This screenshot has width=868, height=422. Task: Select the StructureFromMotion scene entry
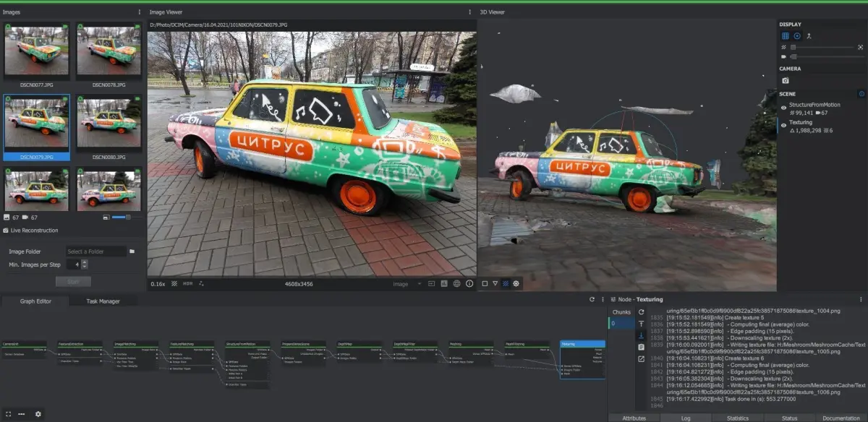coord(814,105)
